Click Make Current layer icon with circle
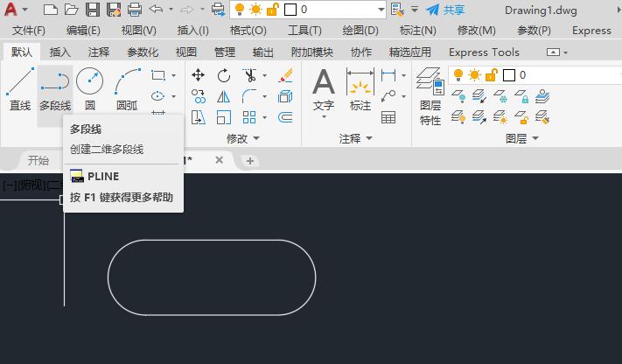Image resolution: width=622 pixels, height=364 pixels. (x=542, y=96)
